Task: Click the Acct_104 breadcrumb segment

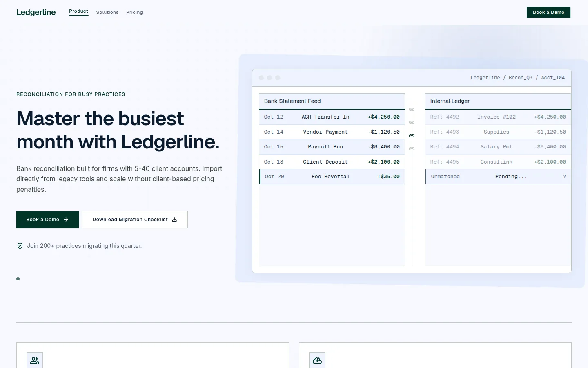Action: point(553,78)
